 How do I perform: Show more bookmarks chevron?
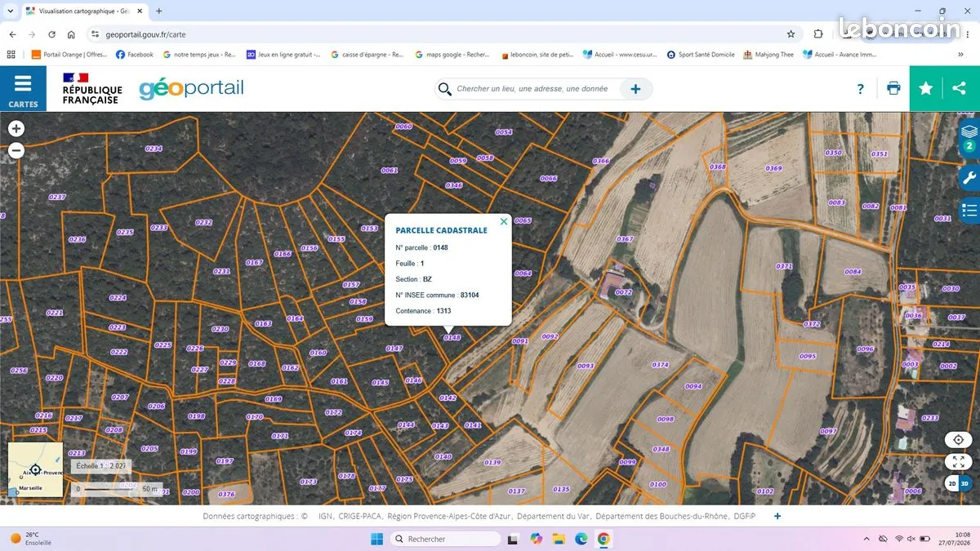click(x=960, y=55)
